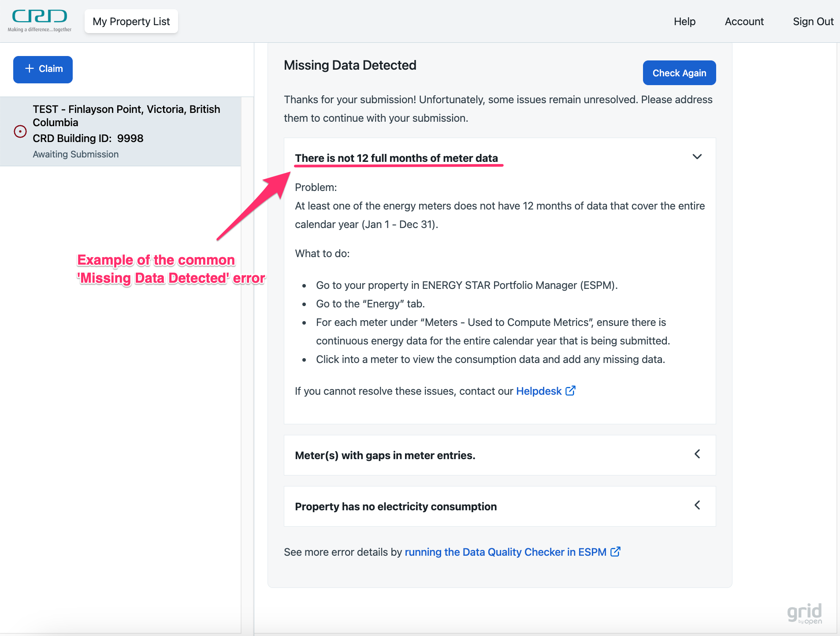Click the CRD logo
Screen dimensions: 840x636
coord(40,20)
